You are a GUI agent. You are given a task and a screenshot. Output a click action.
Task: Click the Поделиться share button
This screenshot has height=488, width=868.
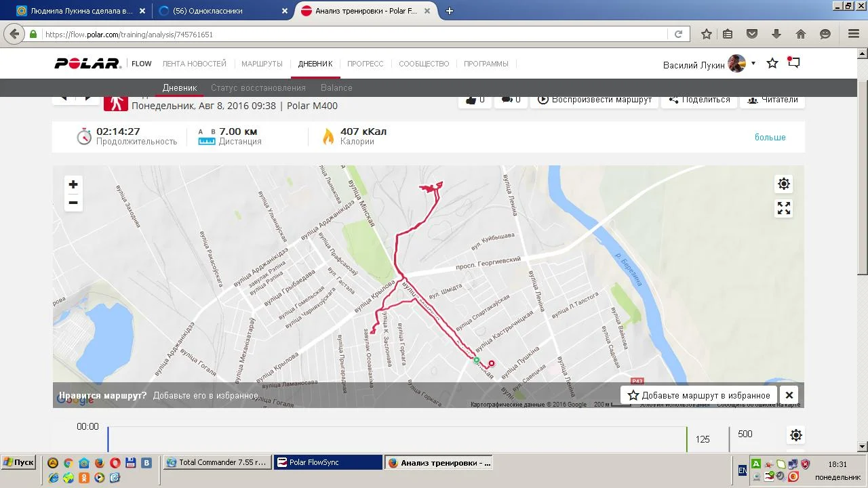pos(699,100)
